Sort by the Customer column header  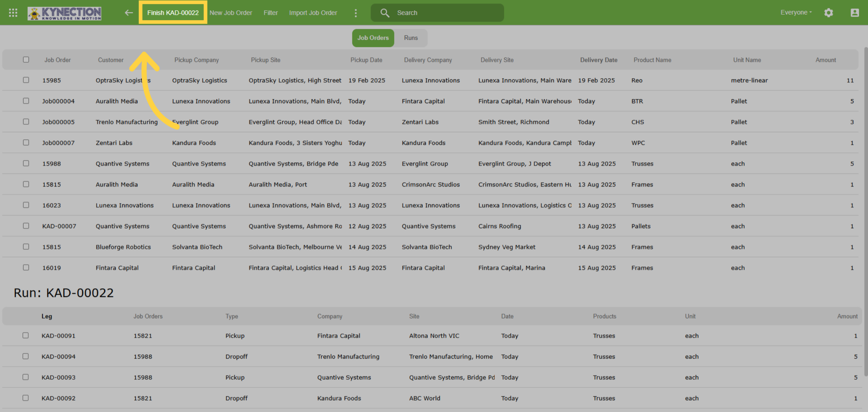[x=111, y=60]
